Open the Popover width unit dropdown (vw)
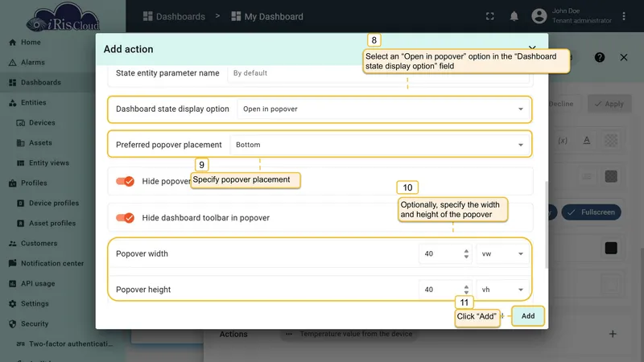The height and width of the screenshot is (362, 644). point(502,253)
